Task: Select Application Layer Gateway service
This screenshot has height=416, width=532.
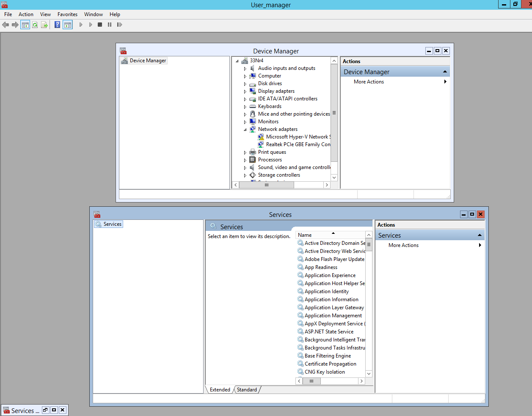Action: pos(331,308)
